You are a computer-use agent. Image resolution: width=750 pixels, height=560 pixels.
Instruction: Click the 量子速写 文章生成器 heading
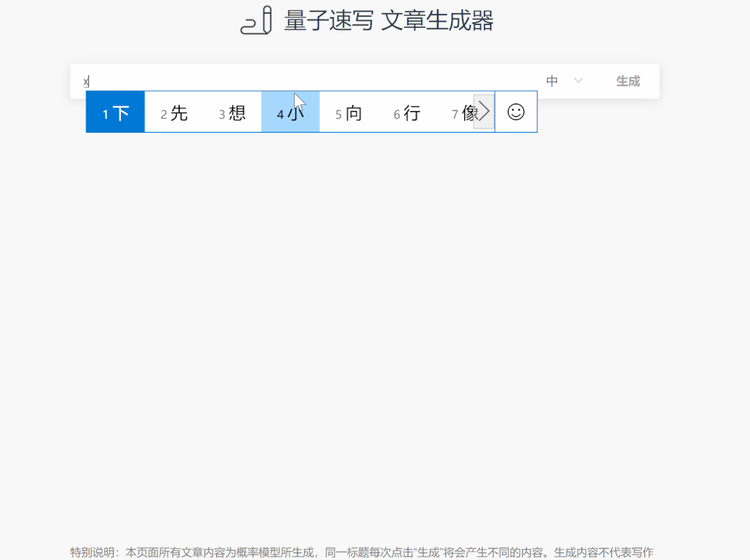tap(389, 21)
